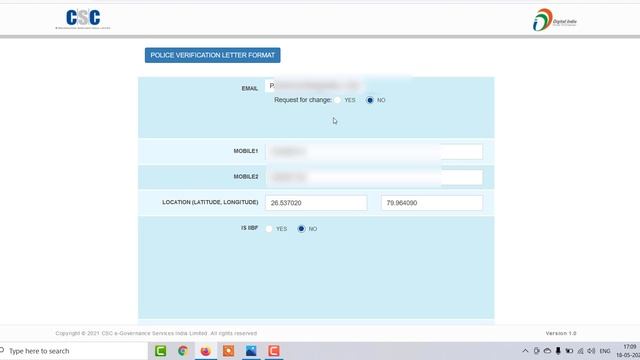The height and width of the screenshot is (360, 640).
Task: Select YES for IS IIBF
Action: pyautogui.click(x=269, y=229)
